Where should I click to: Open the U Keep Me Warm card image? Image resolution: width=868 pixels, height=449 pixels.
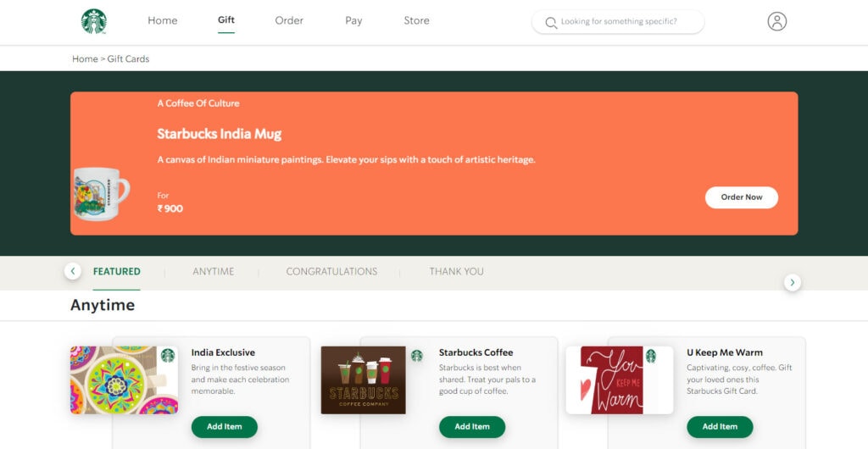click(620, 380)
